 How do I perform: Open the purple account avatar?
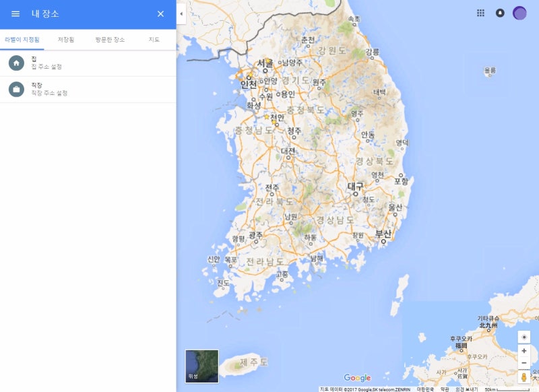519,13
